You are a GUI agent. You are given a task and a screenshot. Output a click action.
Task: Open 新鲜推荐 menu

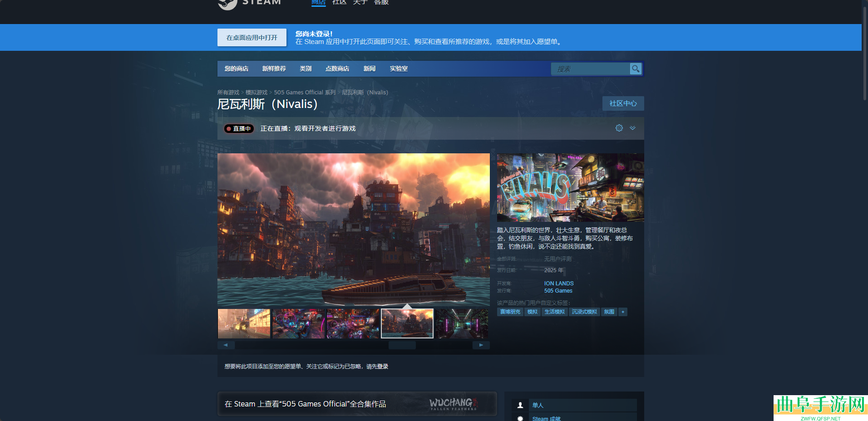[x=274, y=69]
